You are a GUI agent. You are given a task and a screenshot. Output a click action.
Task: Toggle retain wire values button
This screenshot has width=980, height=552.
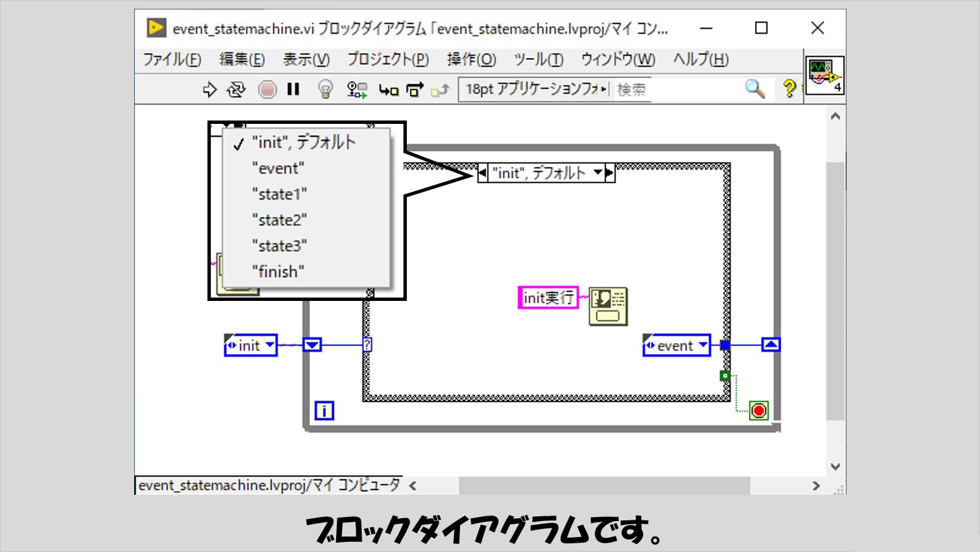click(x=357, y=90)
